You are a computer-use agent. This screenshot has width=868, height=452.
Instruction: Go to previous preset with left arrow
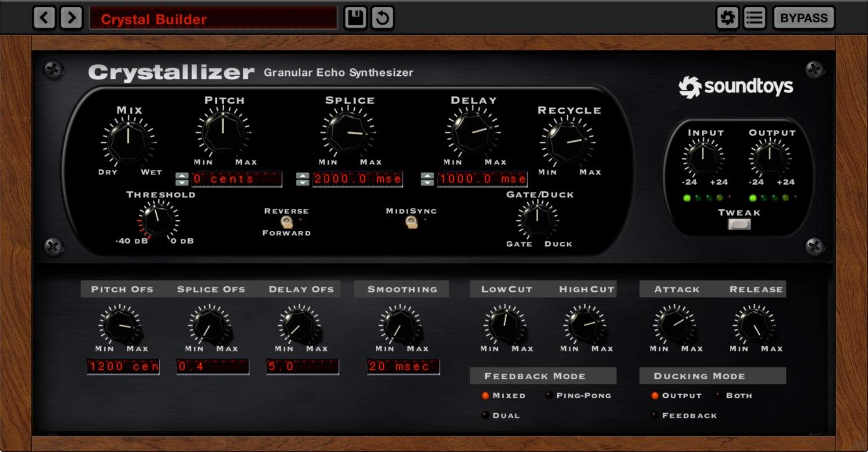click(x=44, y=17)
